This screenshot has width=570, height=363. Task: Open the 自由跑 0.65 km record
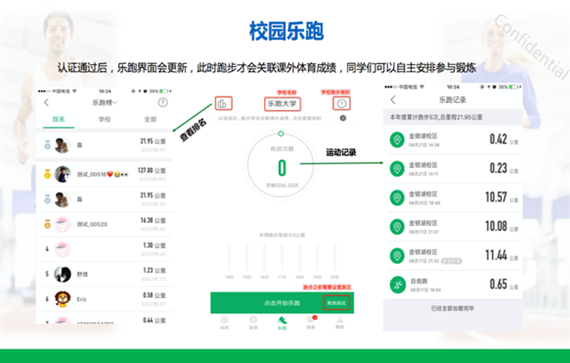(454, 285)
